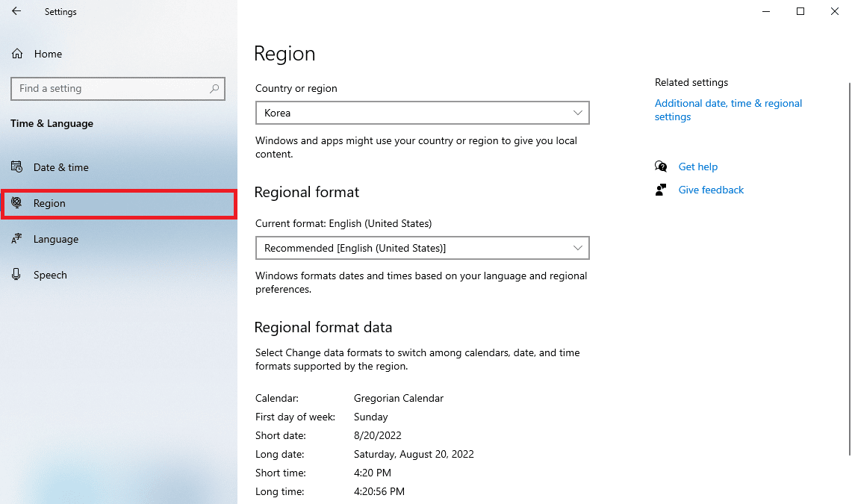Click the Home house icon
Screen dimensions: 852x504
coord(17,54)
